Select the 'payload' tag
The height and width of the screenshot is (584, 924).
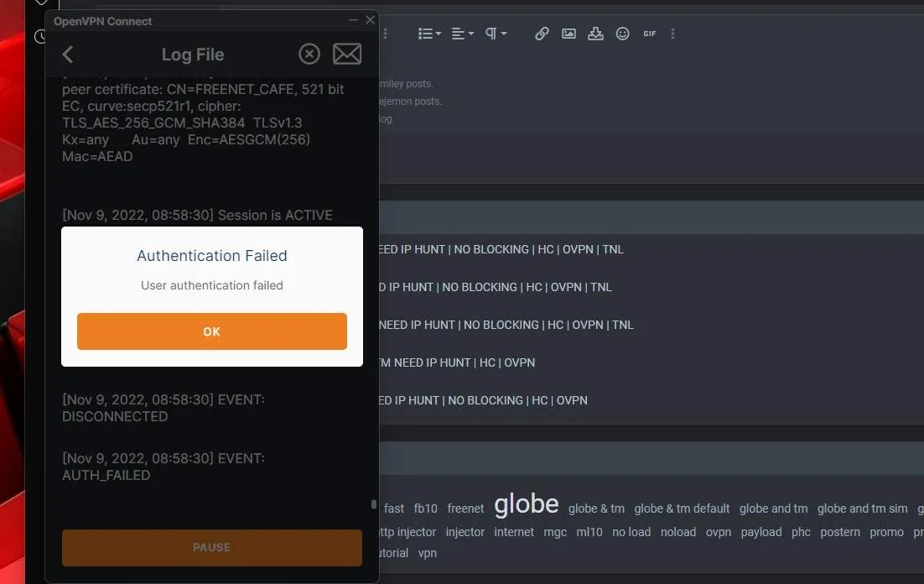pyautogui.click(x=761, y=532)
